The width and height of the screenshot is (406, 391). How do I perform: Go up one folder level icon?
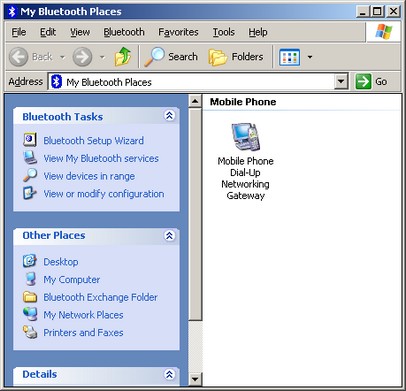(123, 56)
